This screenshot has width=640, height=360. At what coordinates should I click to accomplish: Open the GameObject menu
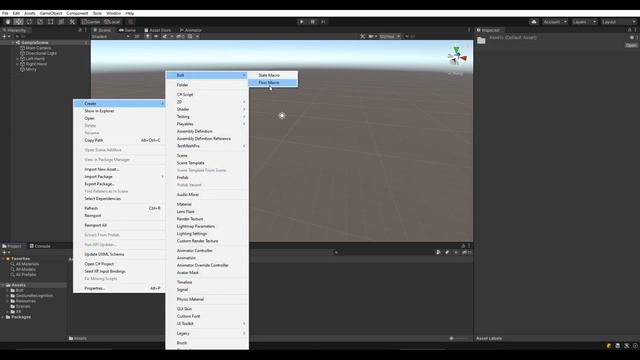point(51,13)
